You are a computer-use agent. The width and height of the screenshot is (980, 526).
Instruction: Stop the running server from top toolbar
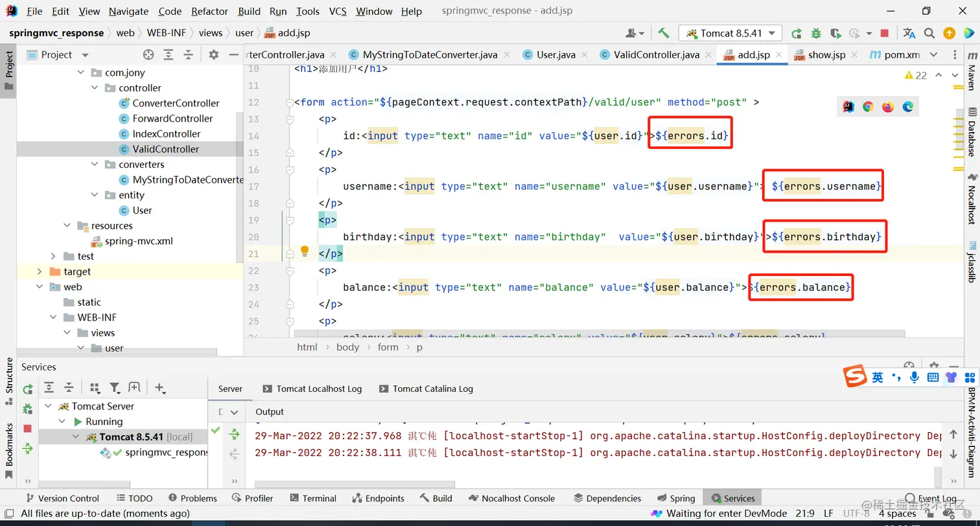click(x=885, y=33)
